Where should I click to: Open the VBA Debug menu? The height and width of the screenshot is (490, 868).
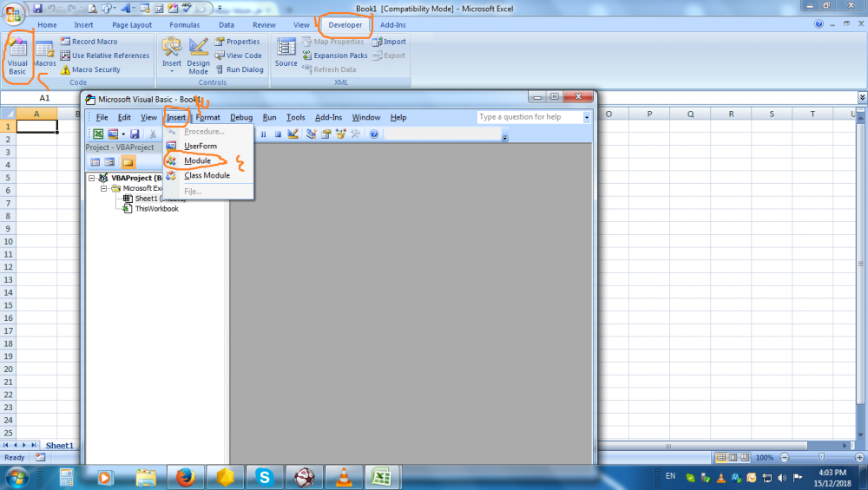[x=240, y=117]
